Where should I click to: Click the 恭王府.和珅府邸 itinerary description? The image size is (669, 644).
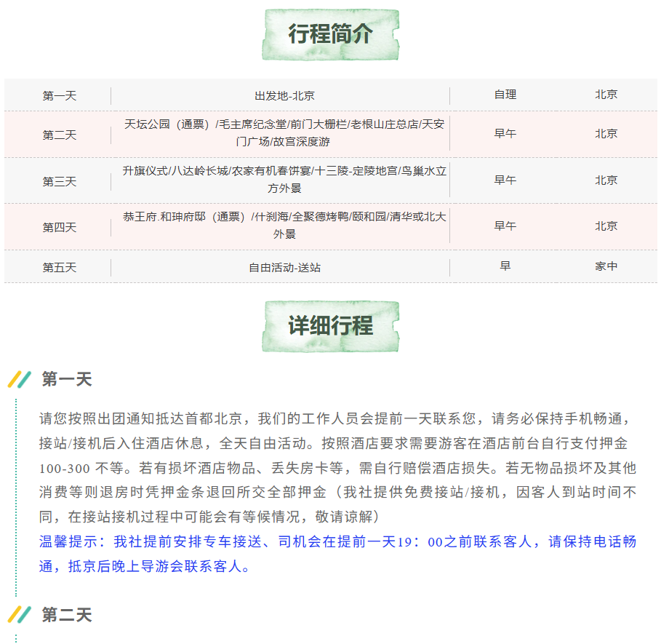[x=284, y=226]
